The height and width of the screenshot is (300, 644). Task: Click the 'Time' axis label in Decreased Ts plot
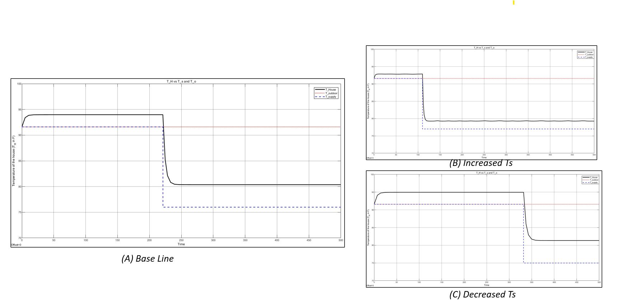coord(486,285)
